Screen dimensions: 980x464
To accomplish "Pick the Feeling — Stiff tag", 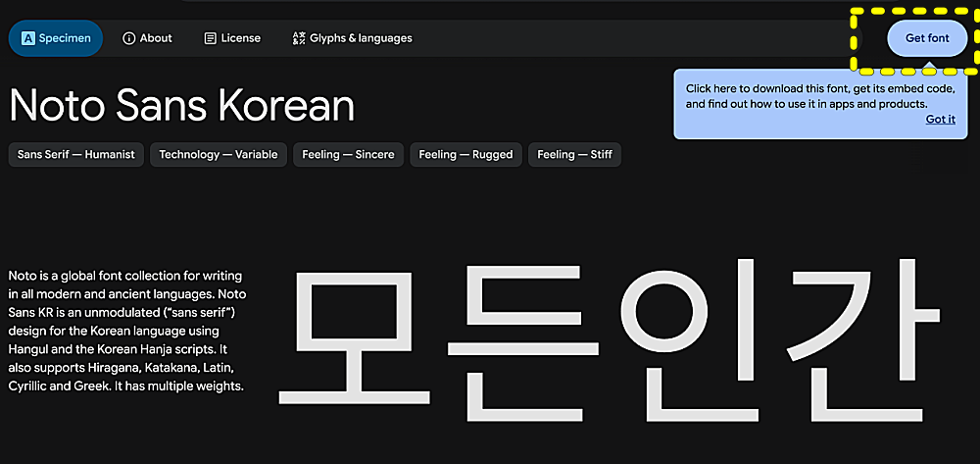I will [x=574, y=154].
